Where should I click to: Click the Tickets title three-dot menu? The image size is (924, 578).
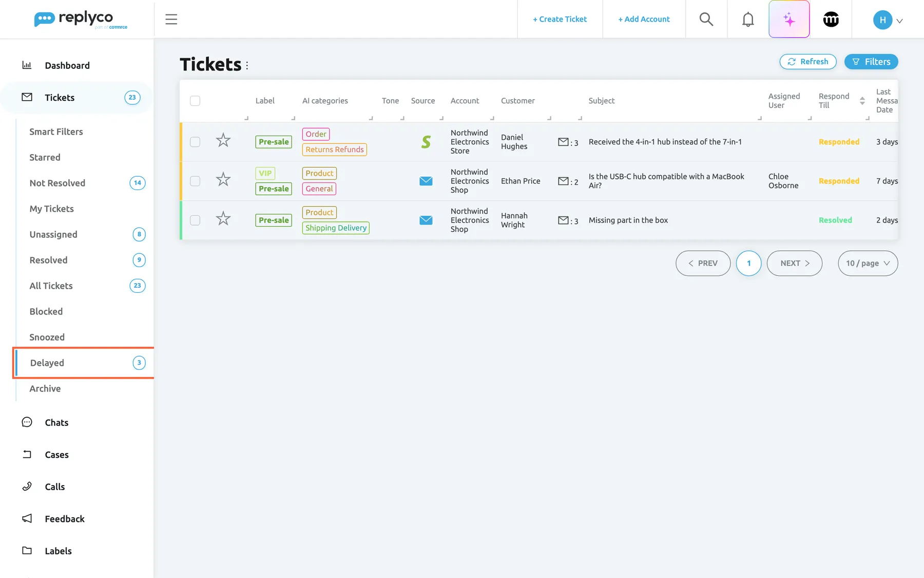click(x=247, y=65)
